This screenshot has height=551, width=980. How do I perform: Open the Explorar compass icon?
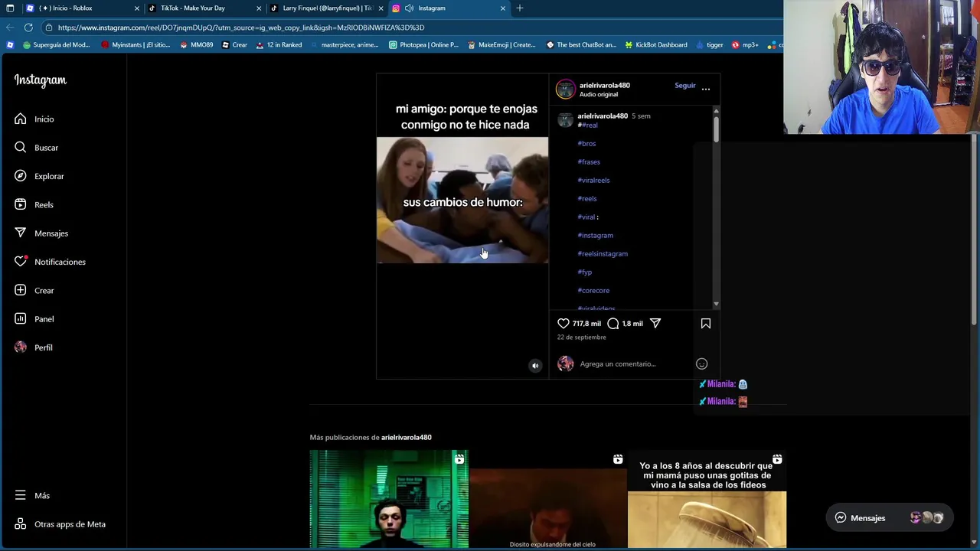(x=21, y=176)
